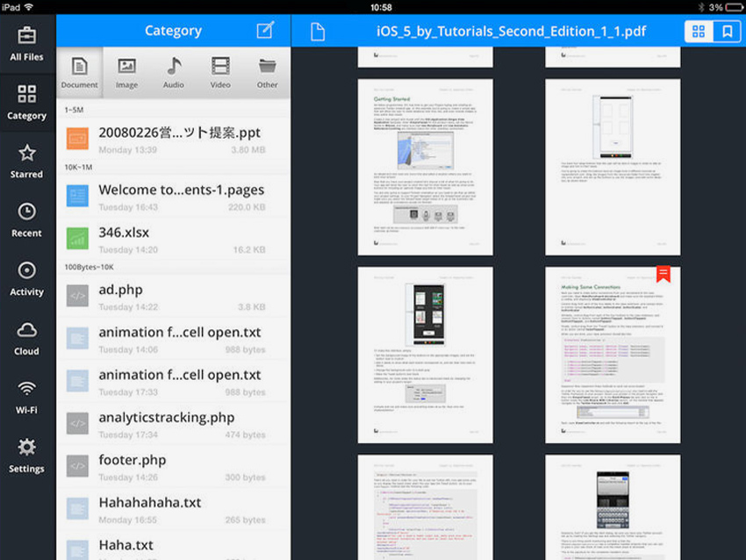746x560 pixels.
Task: Open the bookmarked Making Some Connections page
Action: [x=612, y=355]
